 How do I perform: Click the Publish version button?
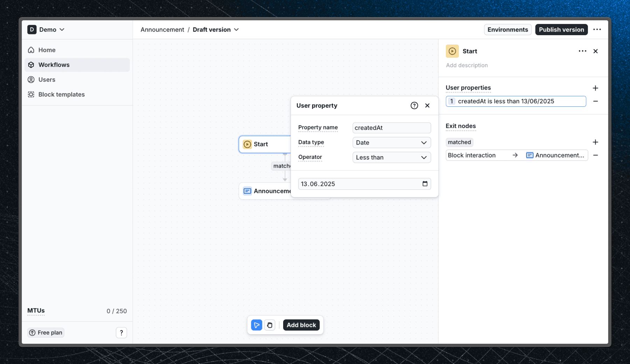561,29
